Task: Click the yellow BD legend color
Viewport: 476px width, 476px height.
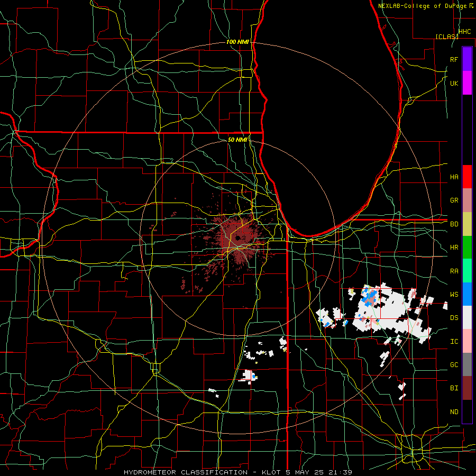Action: point(467,224)
